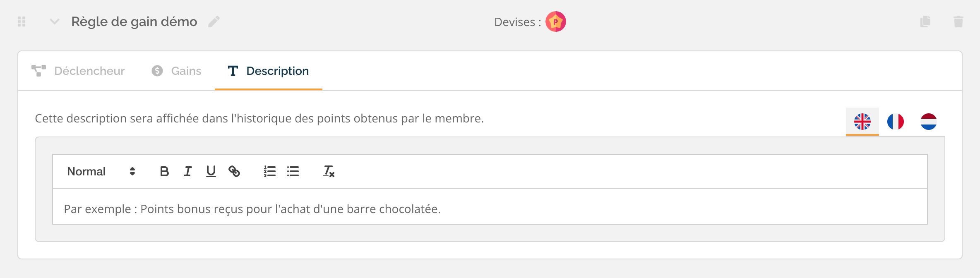Choose the Dutch flag language
This screenshot has width=980, height=278.
pos(929,122)
